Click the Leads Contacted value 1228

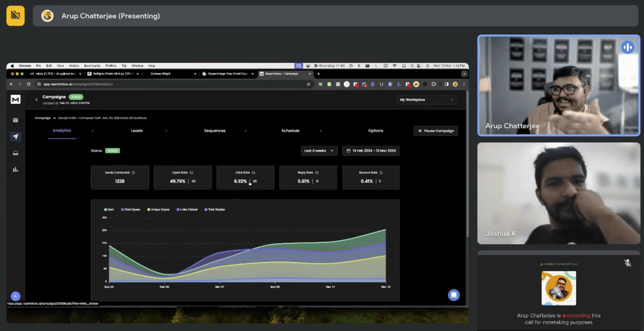(120, 181)
